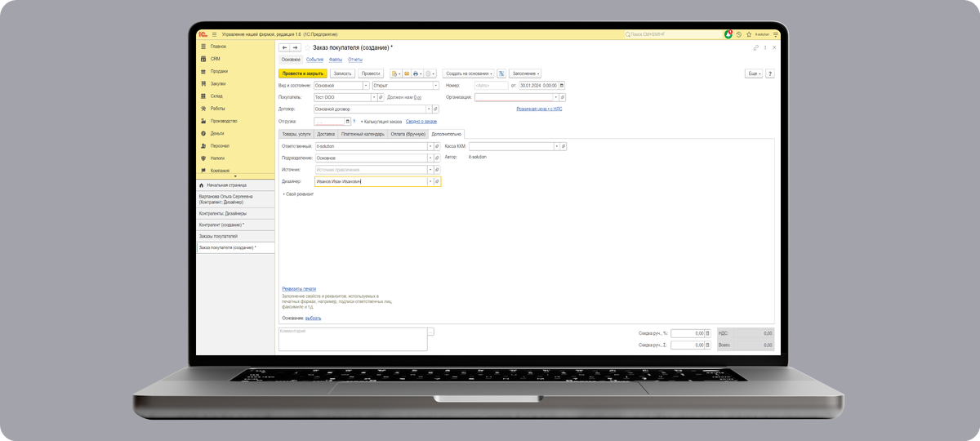Switch to Заказы покупателей window
Viewport: 980px width, 441px height.
tap(235, 236)
